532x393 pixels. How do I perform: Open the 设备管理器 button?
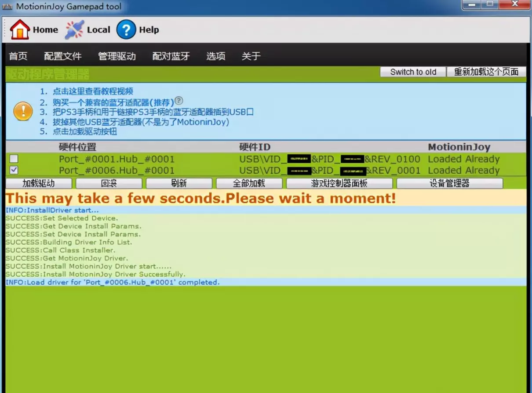pyautogui.click(x=450, y=183)
